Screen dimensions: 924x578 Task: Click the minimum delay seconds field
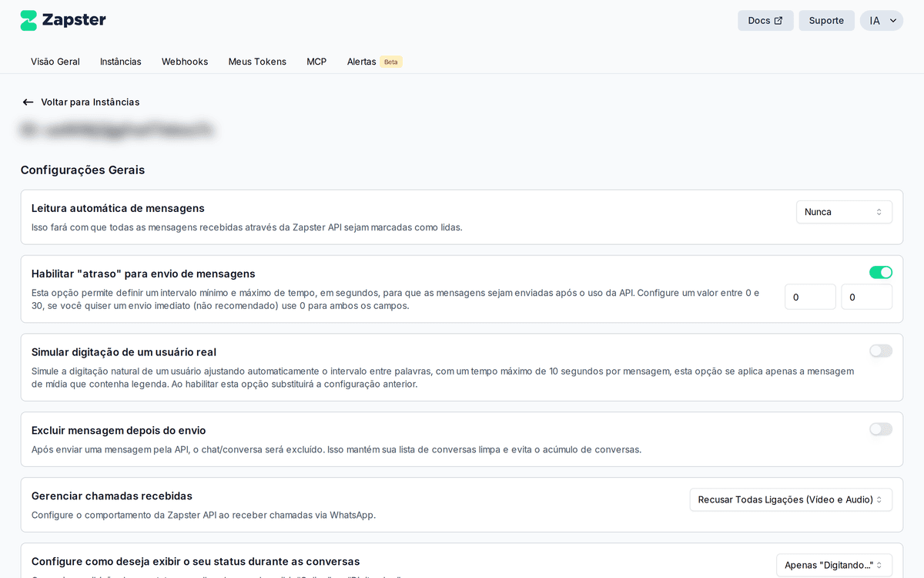tap(809, 297)
